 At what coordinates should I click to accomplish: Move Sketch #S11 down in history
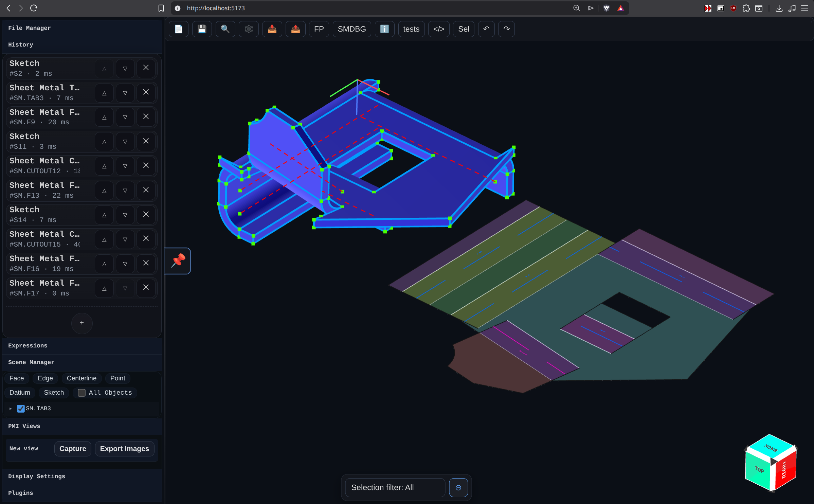(125, 141)
